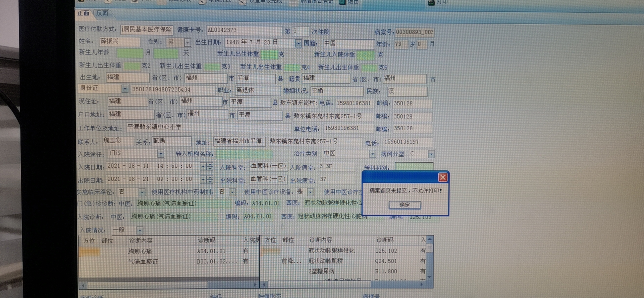The width and height of the screenshot is (644, 298).
Task: Click the 单位电话 field
Action: [349, 128]
